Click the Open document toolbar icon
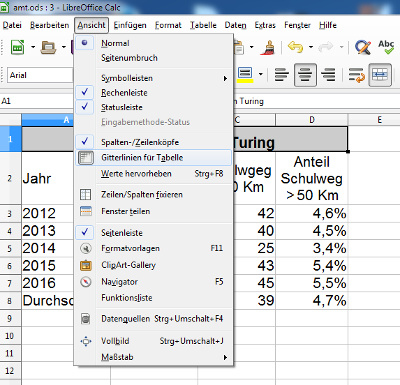400x385 pixels. tap(48, 47)
